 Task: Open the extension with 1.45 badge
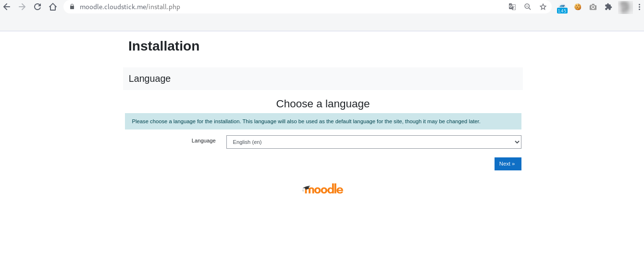(562, 8)
